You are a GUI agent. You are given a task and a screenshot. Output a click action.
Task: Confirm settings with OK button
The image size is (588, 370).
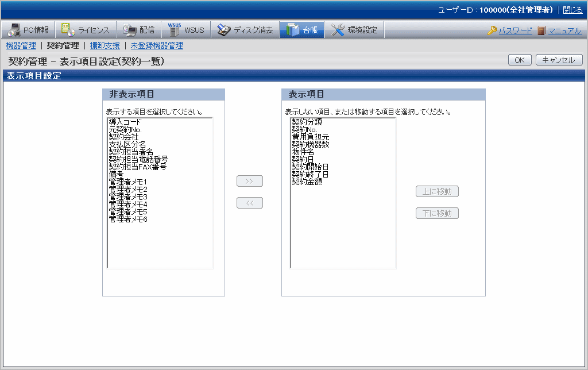(520, 60)
